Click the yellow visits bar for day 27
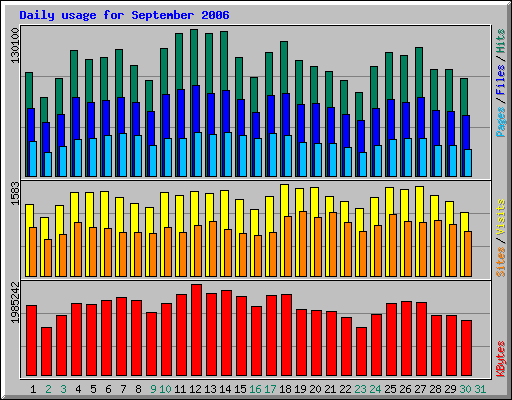The height and width of the screenshot is (400, 512). click(x=420, y=204)
